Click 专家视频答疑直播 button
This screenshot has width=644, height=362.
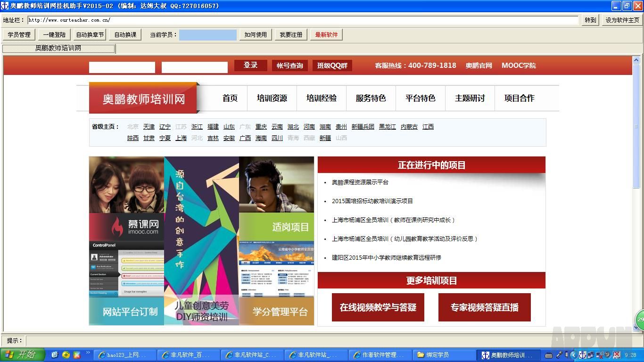click(485, 307)
